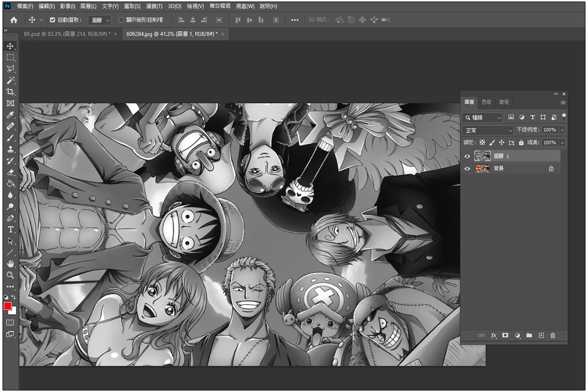Select the Hand tool

[x=10, y=264]
